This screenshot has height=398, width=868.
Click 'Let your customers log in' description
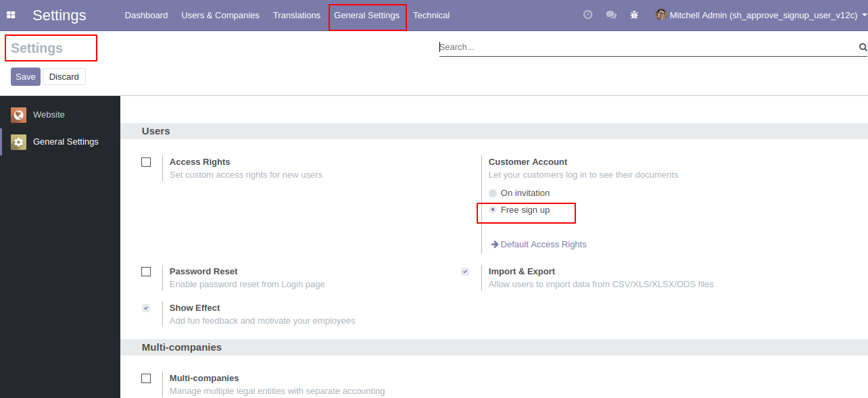(x=583, y=175)
